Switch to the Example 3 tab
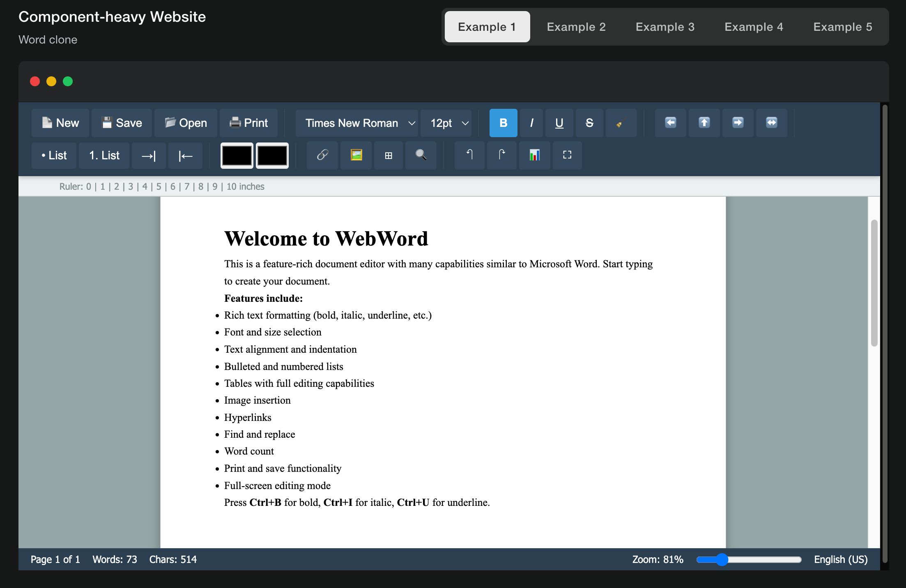The width and height of the screenshot is (906, 588). 665,26
